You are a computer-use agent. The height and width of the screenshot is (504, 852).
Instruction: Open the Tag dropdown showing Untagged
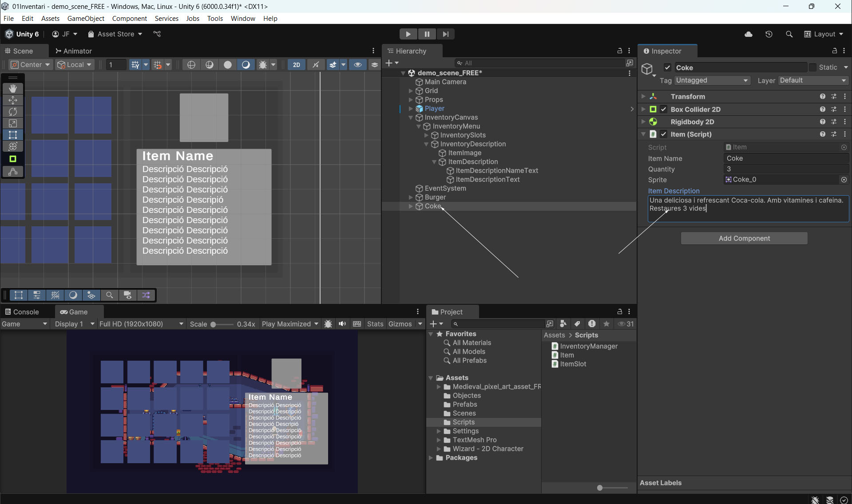712,80
